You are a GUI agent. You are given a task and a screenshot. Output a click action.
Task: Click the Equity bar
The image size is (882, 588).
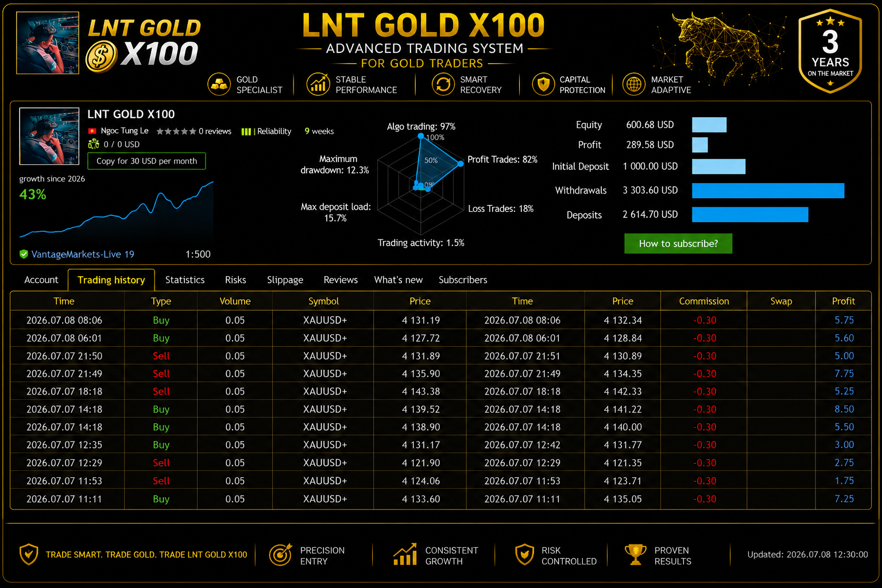(x=709, y=125)
